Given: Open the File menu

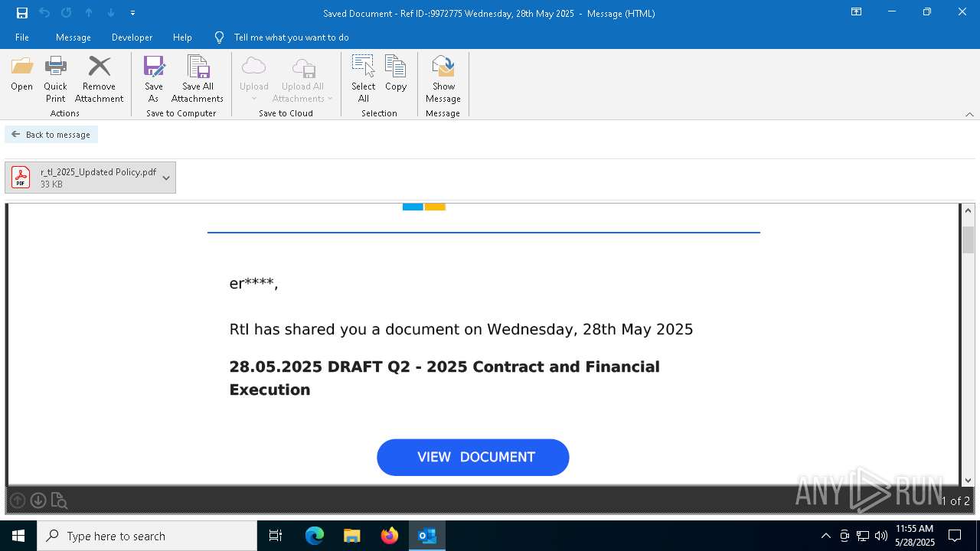Looking at the screenshot, I should [x=22, y=37].
